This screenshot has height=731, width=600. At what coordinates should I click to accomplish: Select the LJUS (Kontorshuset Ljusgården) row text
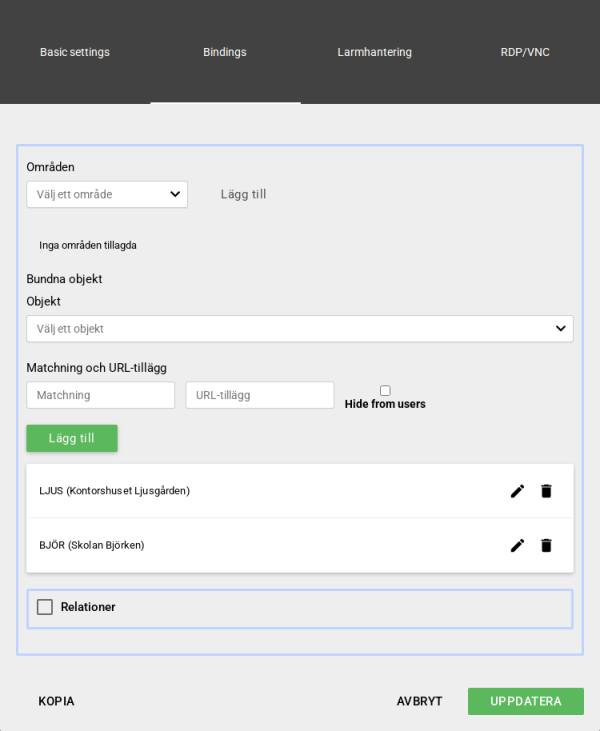[114, 491]
